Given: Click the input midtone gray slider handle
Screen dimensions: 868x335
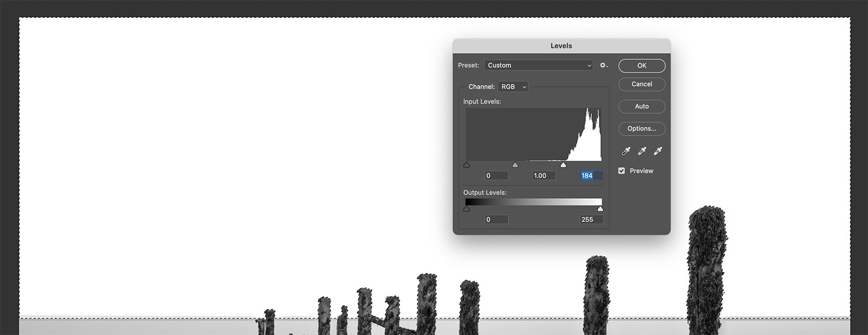Looking at the screenshot, I should (x=515, y=165).
